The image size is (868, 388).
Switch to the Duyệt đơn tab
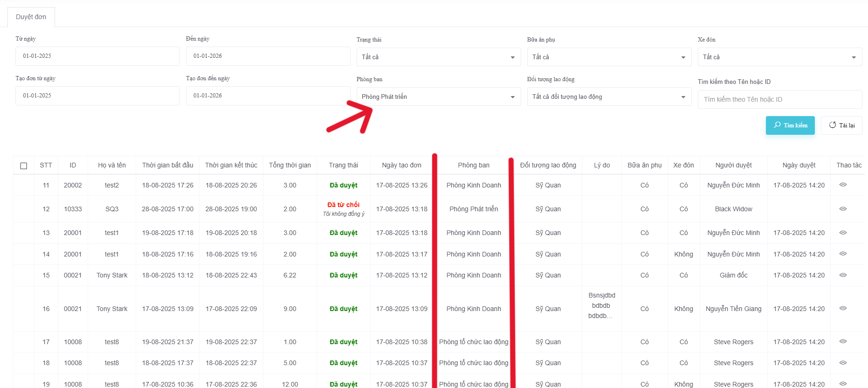coord(31,17)
